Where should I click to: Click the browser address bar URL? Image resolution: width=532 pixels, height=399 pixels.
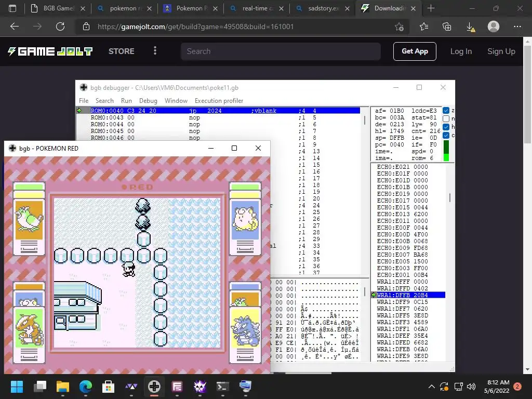point(195,26)
